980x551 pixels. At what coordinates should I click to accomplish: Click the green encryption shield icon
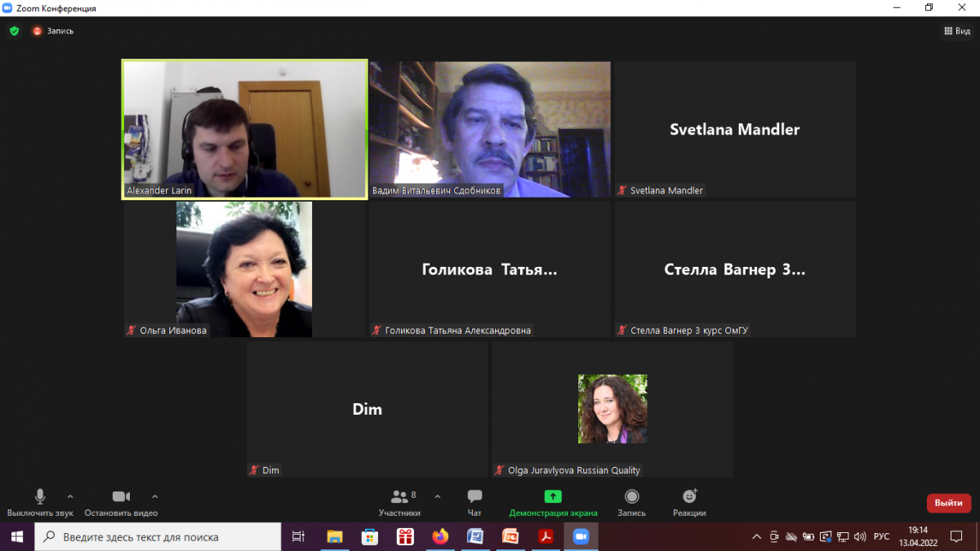coord(14,31)
